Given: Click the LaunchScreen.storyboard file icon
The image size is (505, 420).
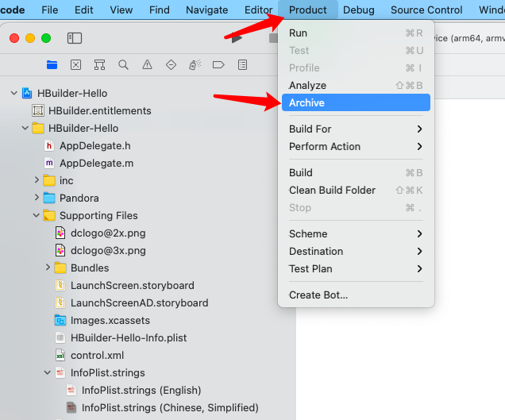Looking at the screenshot, I should coord(60,285).
